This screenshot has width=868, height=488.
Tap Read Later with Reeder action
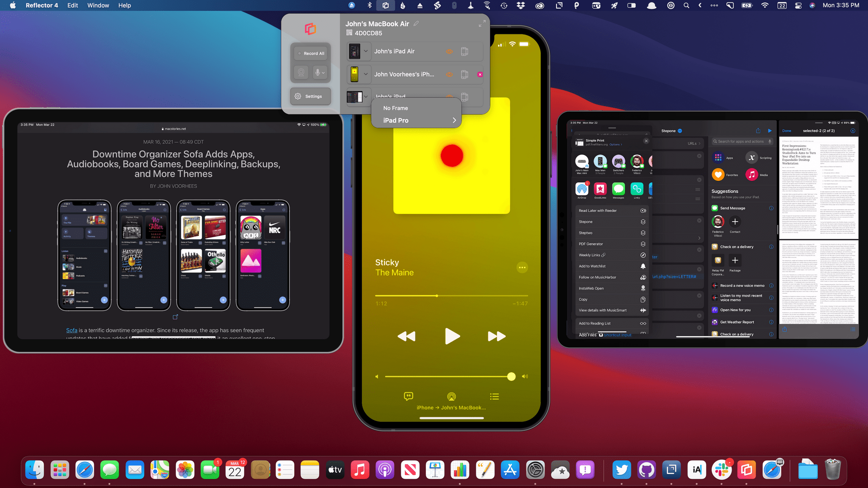(x=612, y=211)
